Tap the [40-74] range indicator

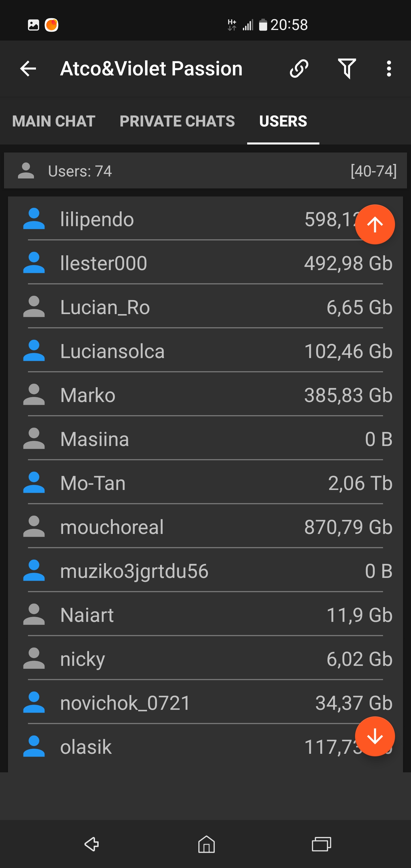[x=373, y=171]
